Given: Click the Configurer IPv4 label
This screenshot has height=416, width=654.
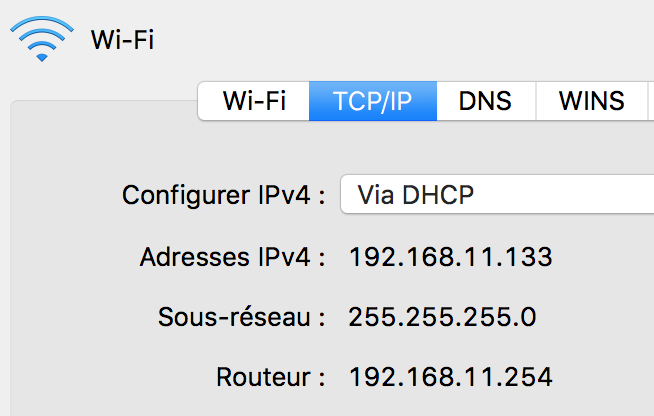Looking at the screenshot, I should (x=224, y=195).
